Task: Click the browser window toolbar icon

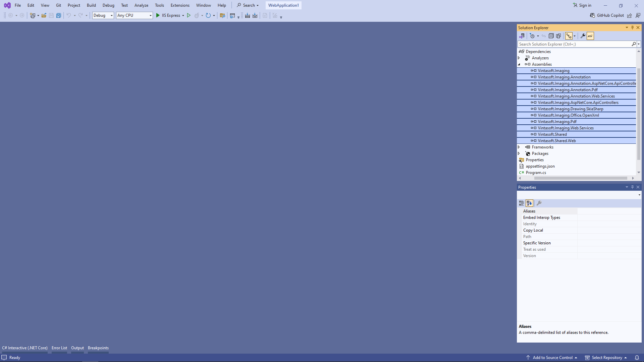Action: point(232,15)
